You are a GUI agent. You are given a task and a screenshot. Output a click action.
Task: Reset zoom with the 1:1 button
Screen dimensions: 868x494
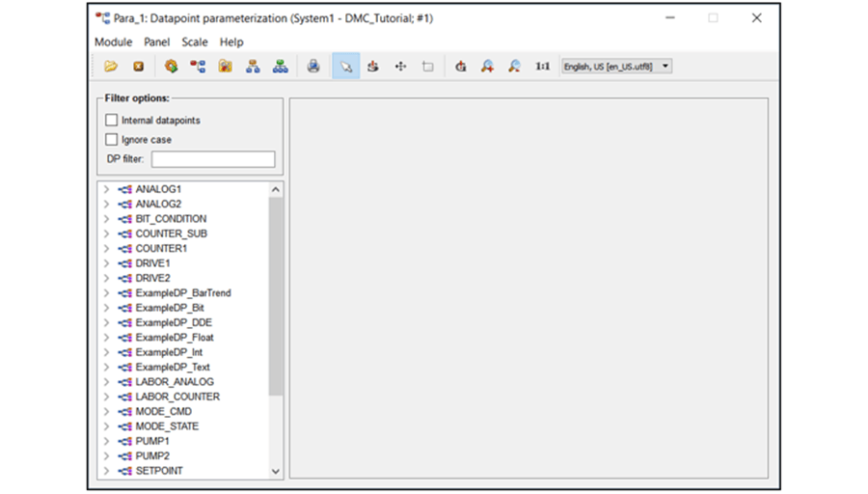point(542,67)
